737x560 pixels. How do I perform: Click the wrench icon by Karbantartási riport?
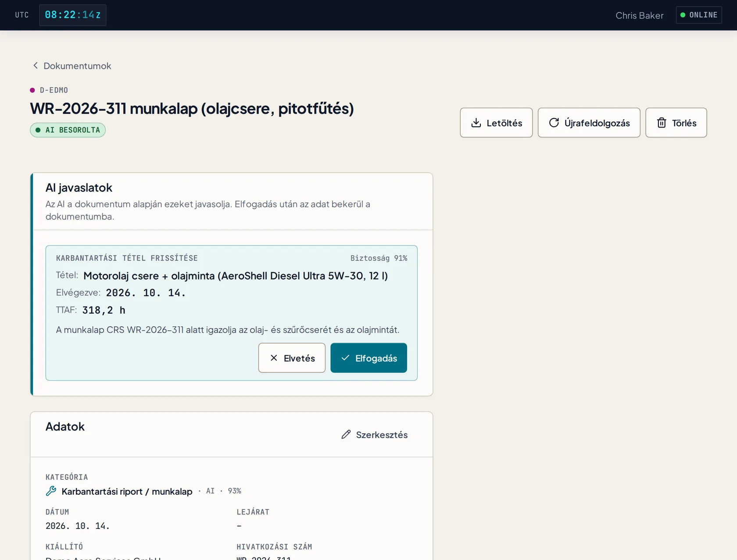tap(51, 491)
